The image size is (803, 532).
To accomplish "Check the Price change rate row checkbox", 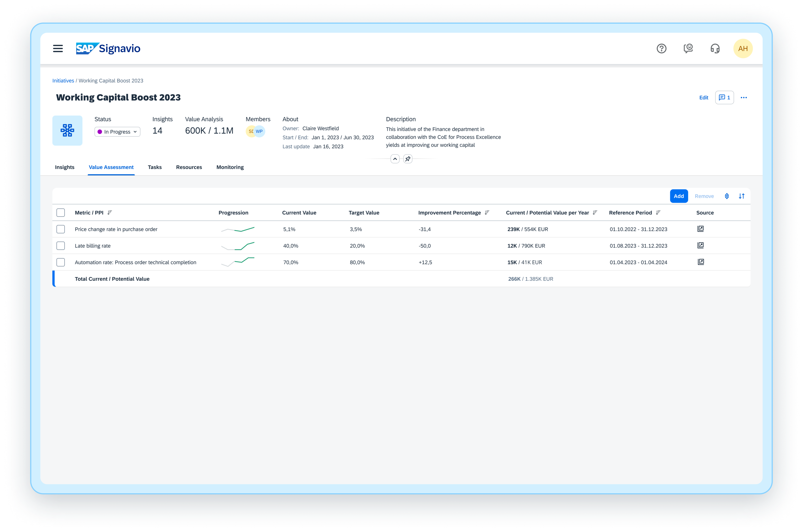I will (x=61, y=229).
